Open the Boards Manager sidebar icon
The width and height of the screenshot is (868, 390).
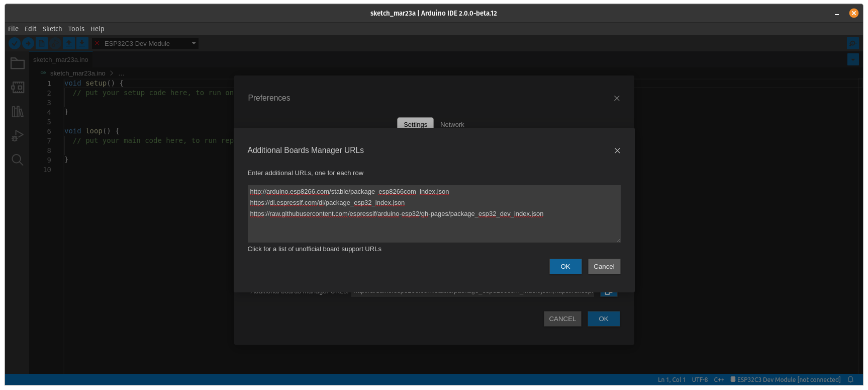pyautogui.click(x=18, y=87)
